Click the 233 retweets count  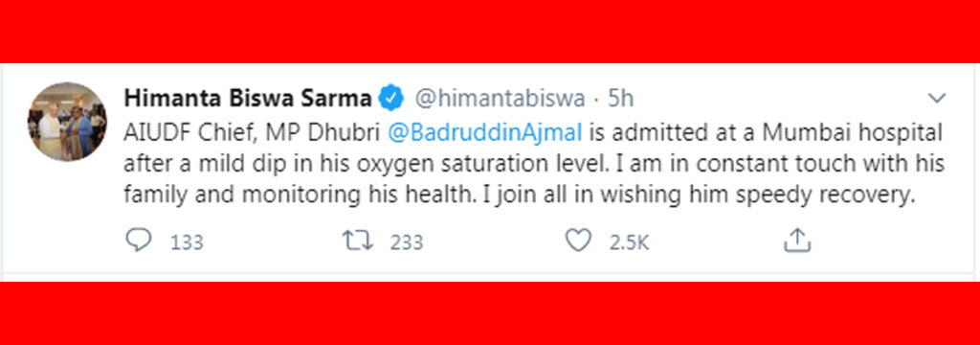(406, 241)
